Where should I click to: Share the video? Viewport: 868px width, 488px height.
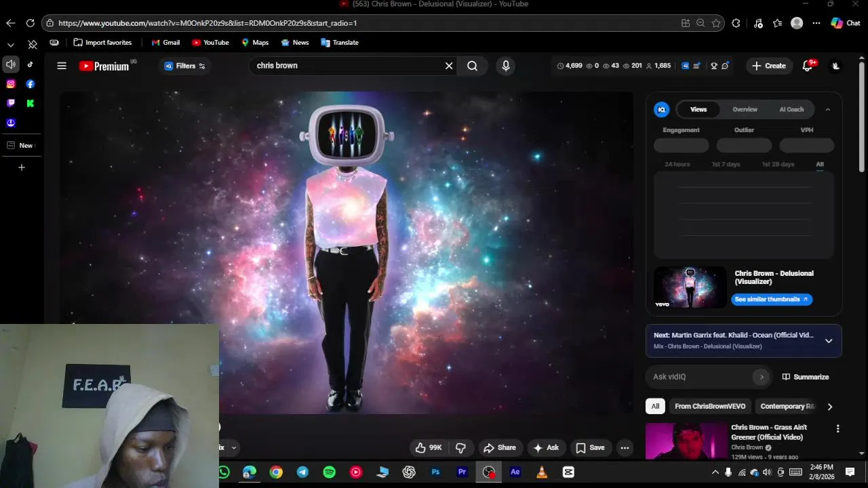coord(500,447)
